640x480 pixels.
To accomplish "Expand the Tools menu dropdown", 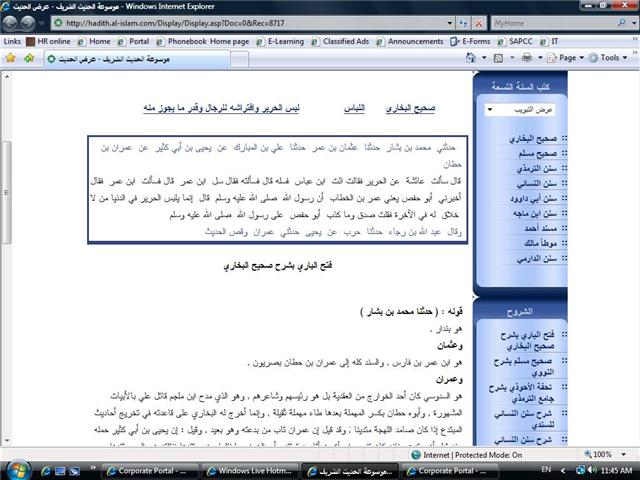I will click(608, 58).
